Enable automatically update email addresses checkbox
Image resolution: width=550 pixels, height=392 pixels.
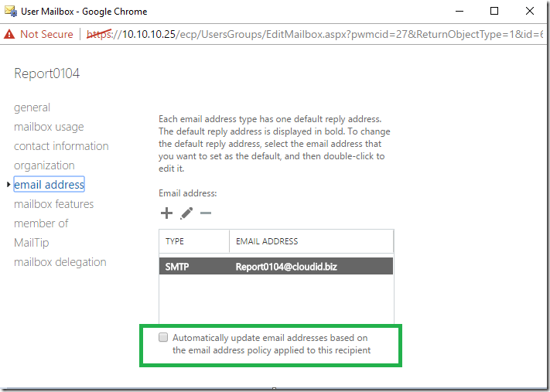point(163,337)
